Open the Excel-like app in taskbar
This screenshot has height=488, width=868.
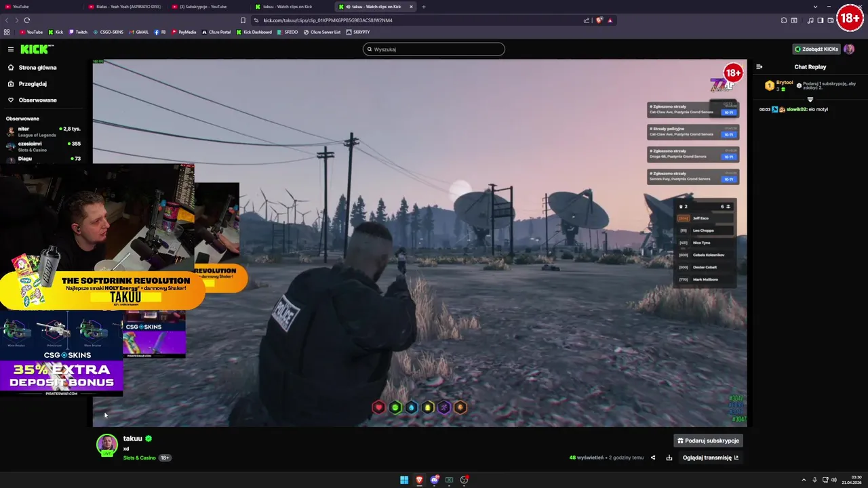pos(449,480)
